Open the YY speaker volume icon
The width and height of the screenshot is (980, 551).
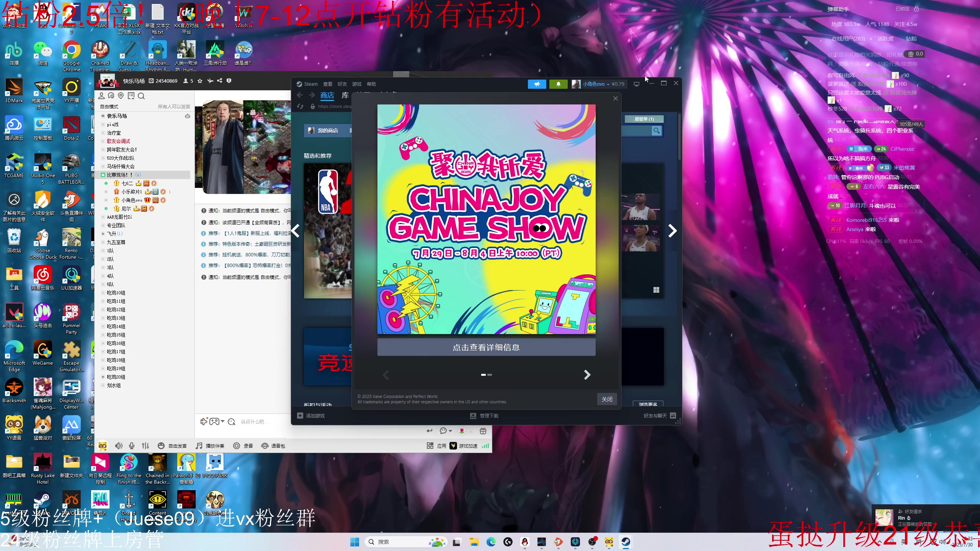point(119,446)
